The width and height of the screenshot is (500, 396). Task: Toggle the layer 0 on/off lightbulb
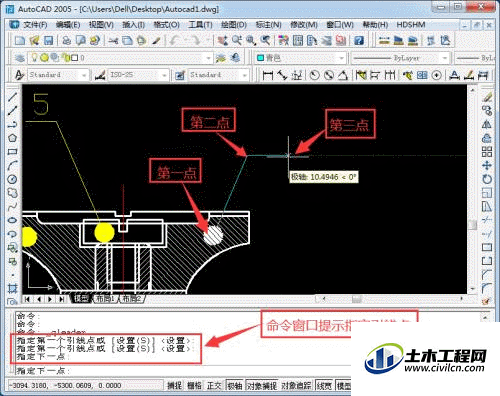34,58
